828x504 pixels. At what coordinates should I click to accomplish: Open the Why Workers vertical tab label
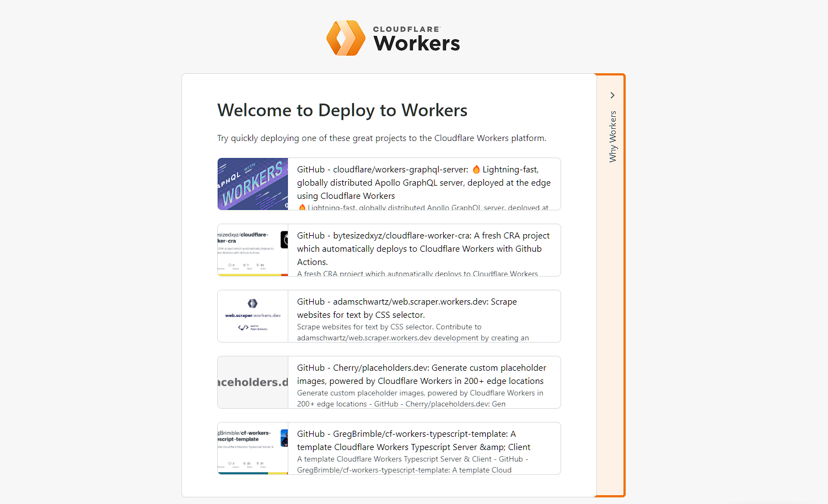click(612, 137)
